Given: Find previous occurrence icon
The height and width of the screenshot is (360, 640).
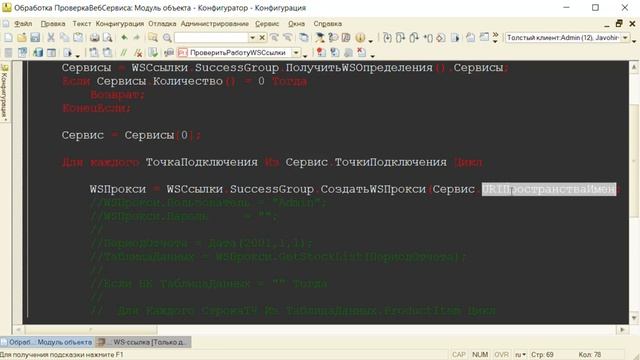Looking at the screenshot, I should click(274, 38).
